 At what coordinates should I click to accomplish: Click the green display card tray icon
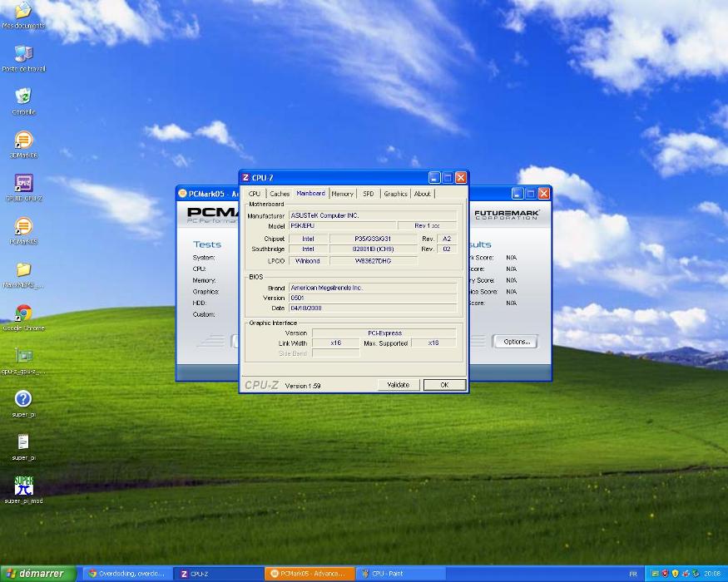(655, 574)
